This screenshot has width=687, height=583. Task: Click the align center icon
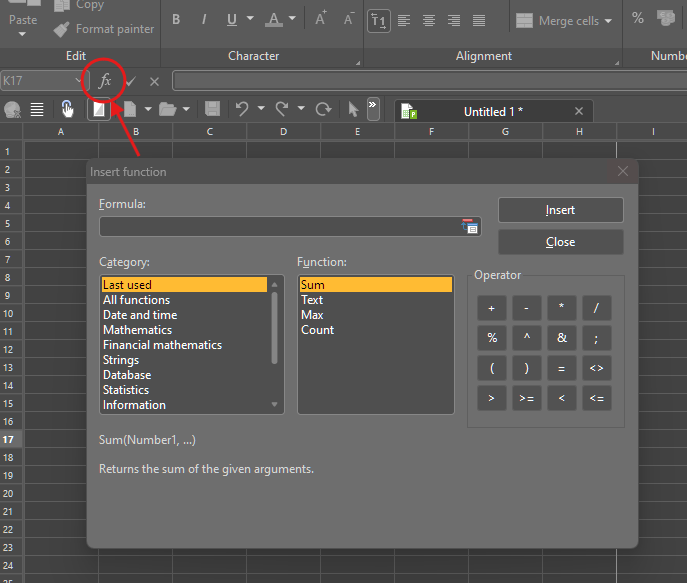[x=429, y=20]
